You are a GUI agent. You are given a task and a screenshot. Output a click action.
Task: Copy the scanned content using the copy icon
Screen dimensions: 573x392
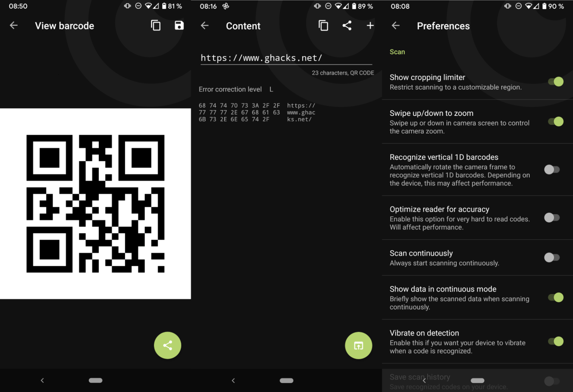pyautogui.click(x=323, y=25)
